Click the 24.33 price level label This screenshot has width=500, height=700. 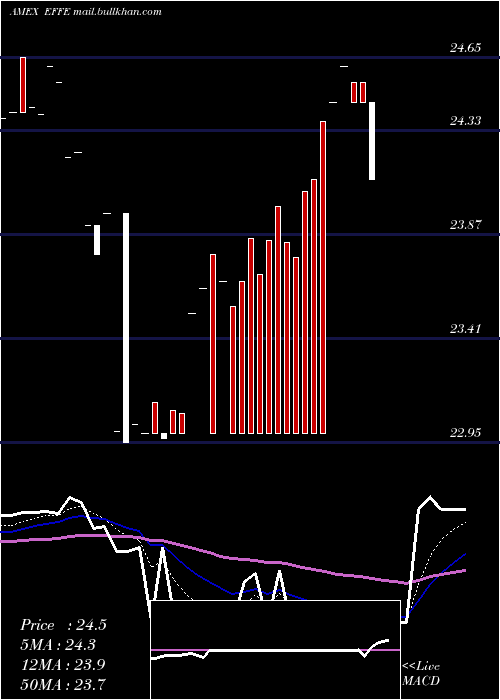click(x=466, y=121)
